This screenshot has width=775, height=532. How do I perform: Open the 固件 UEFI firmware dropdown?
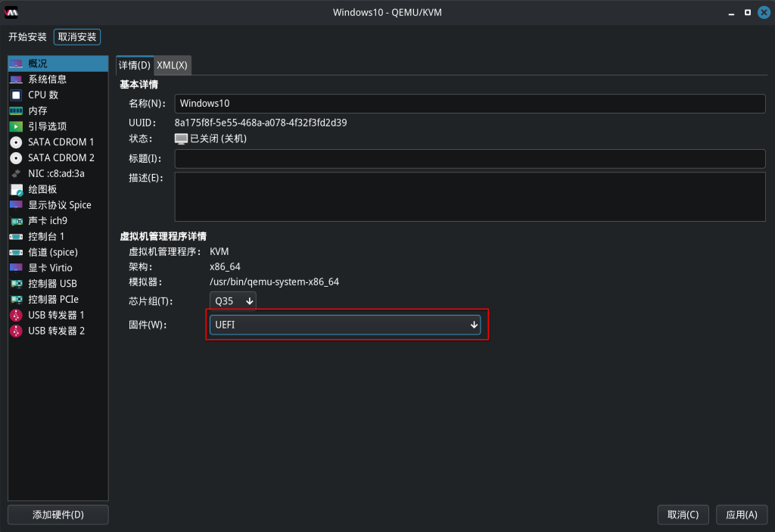click(x=345, y=325)
